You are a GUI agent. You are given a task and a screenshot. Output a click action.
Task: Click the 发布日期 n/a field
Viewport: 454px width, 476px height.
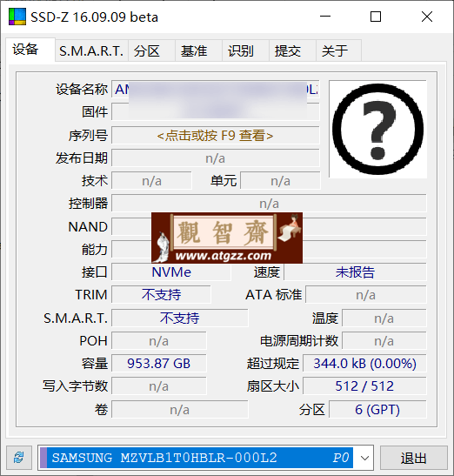click(216, 158)
